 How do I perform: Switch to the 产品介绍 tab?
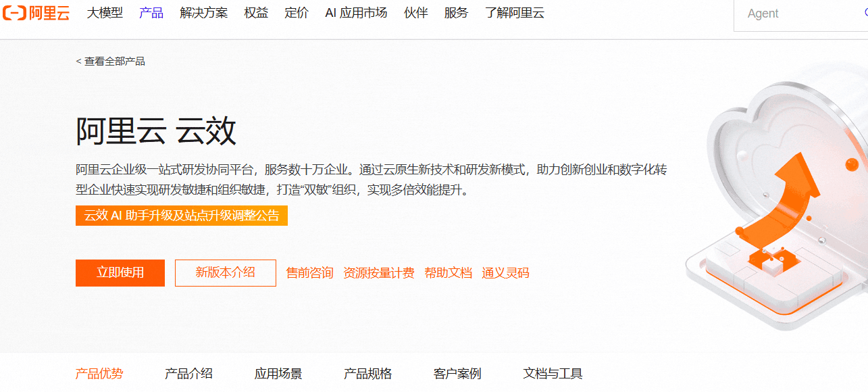coord(188,374)
